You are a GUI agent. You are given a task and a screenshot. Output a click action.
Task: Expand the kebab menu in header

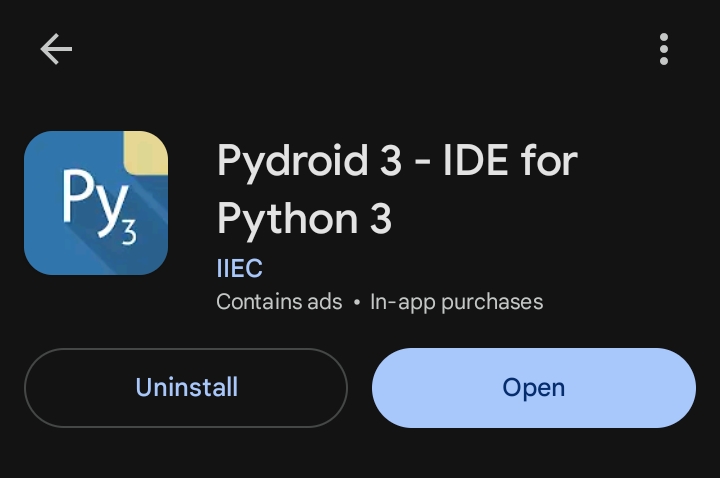664,49
